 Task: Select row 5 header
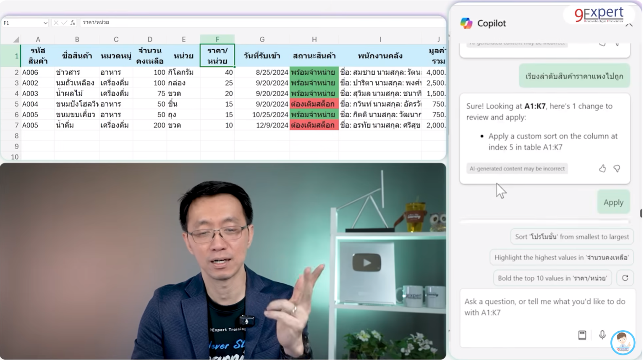16,104
